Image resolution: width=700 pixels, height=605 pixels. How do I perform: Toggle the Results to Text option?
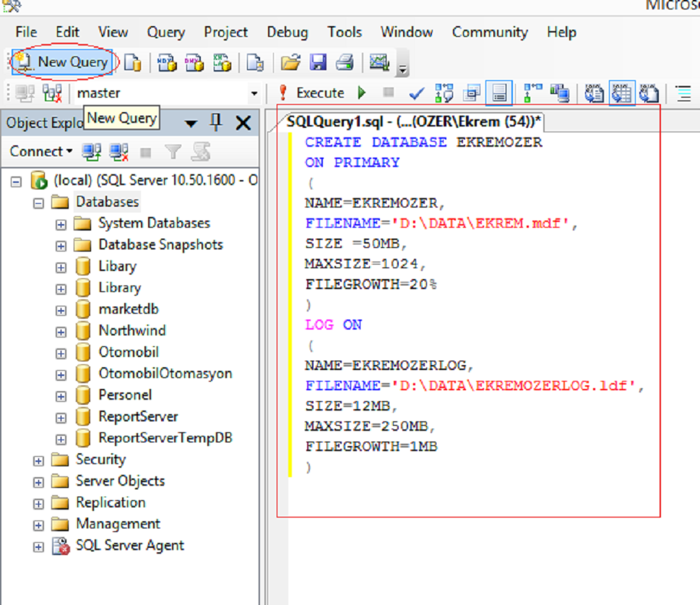tap(594, 93)
